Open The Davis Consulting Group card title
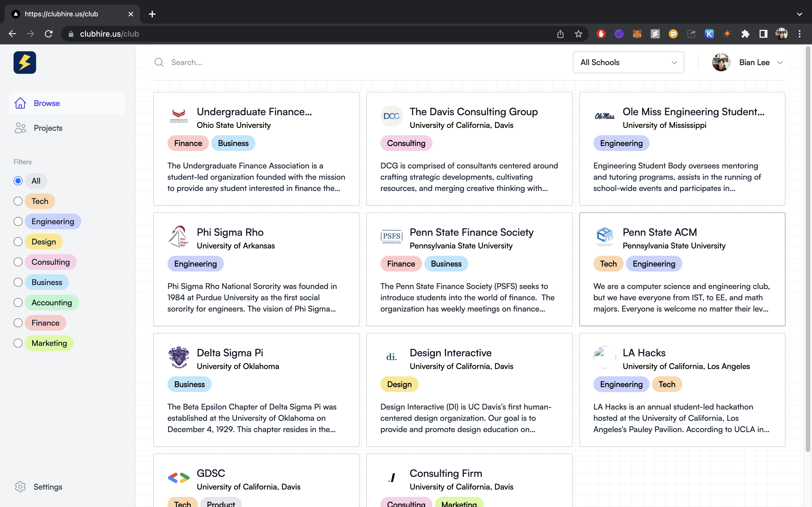The height and width of the screenshot is (507, 812). 473,112
